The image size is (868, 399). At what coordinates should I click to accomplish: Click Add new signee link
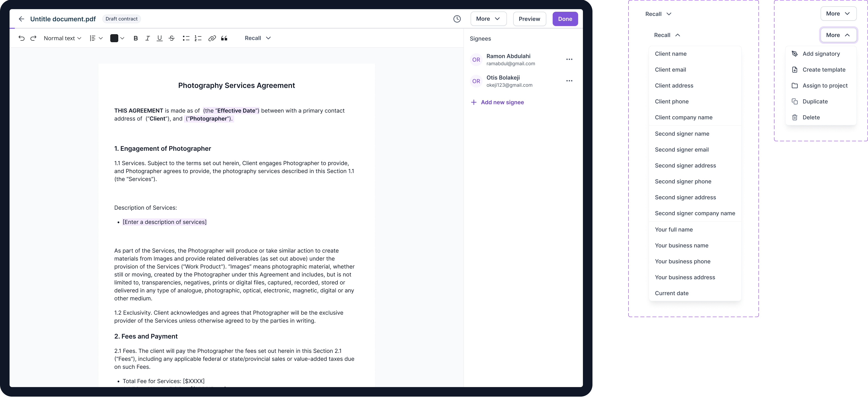502,102
